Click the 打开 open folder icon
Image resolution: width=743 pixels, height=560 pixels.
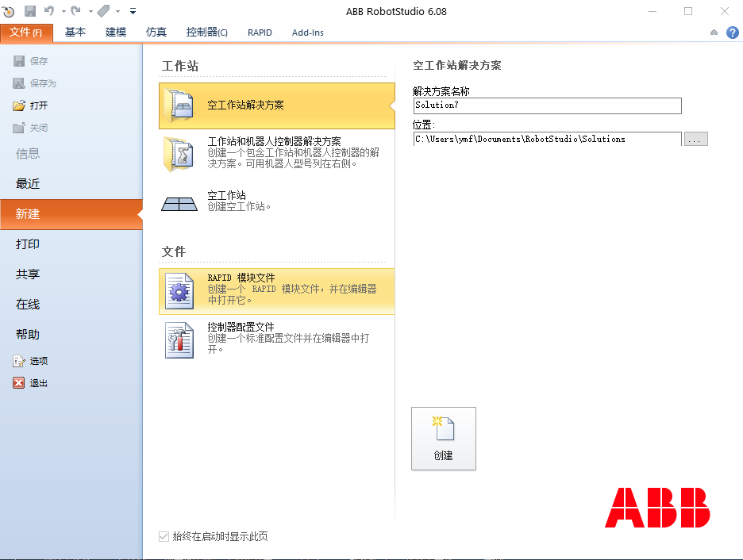click(19, 105)
